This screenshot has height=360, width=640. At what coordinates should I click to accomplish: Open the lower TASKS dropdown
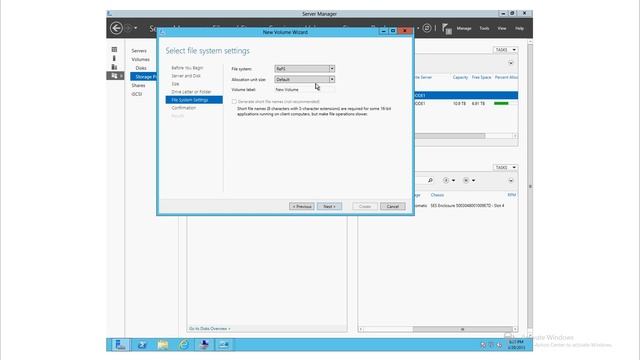click(x=505, y=167)
